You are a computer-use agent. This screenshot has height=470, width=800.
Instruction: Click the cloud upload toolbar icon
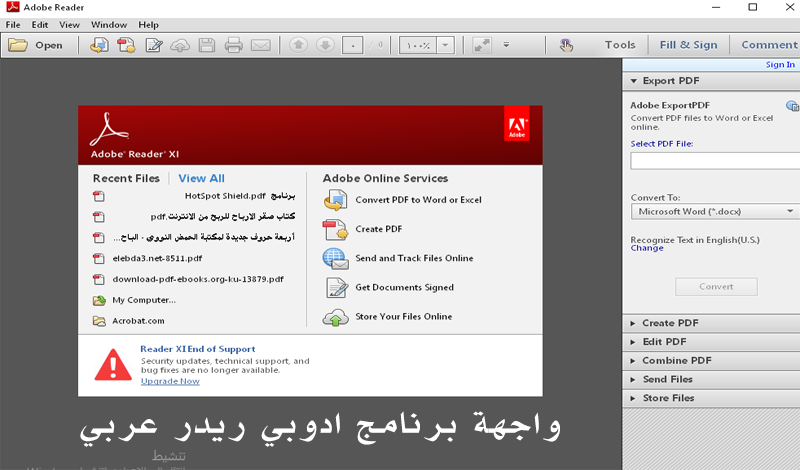point(180,45)
